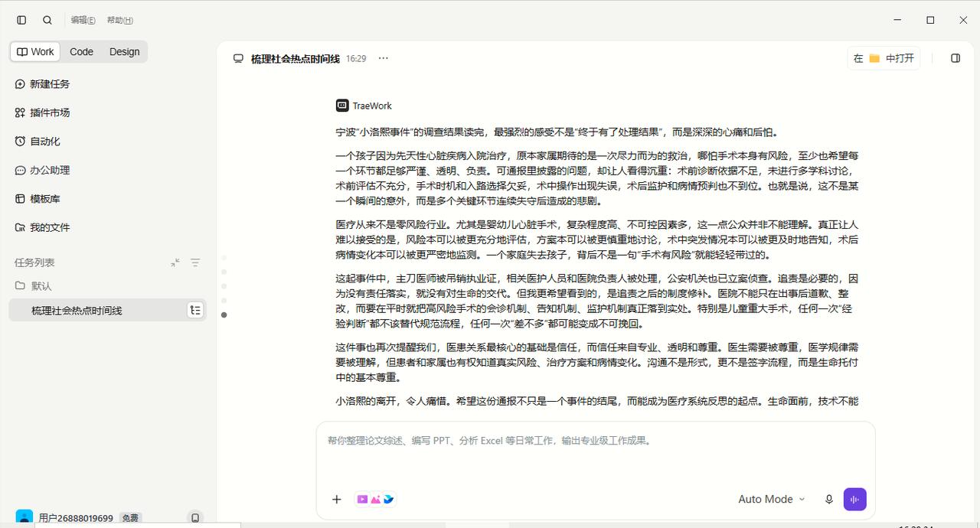Click the 模板库 layout icon
The image size is (980, 528).
coord(20,199)
